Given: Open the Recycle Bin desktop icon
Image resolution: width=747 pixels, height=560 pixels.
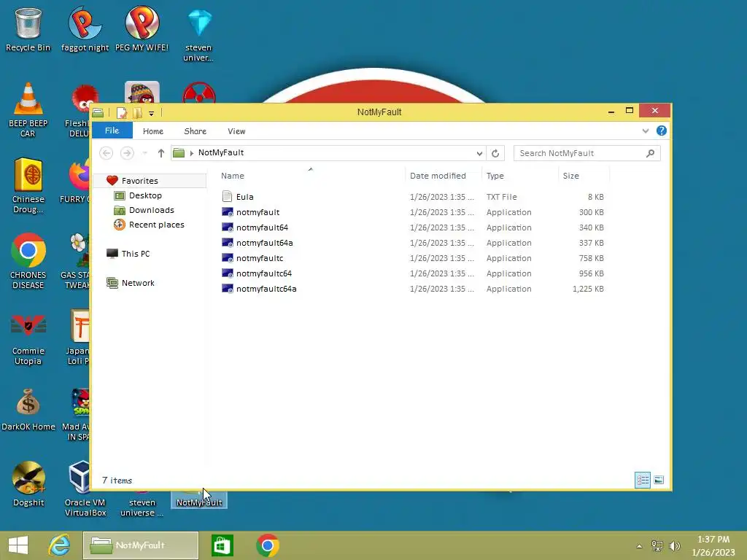Looking at the screenshot, I should (28, 29).
